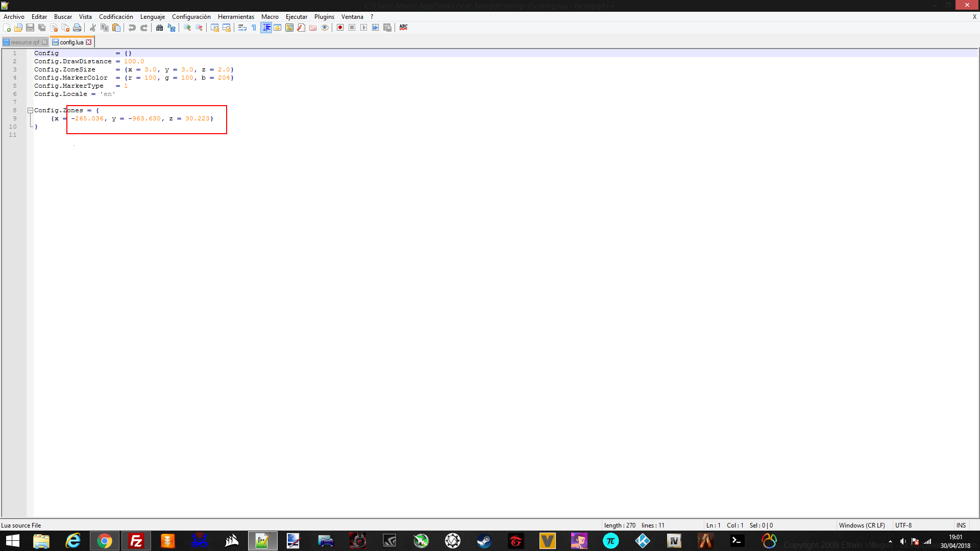This screenshot has width=980, height=551.
Task: Open the Function List icon
Action: [301, 28]
